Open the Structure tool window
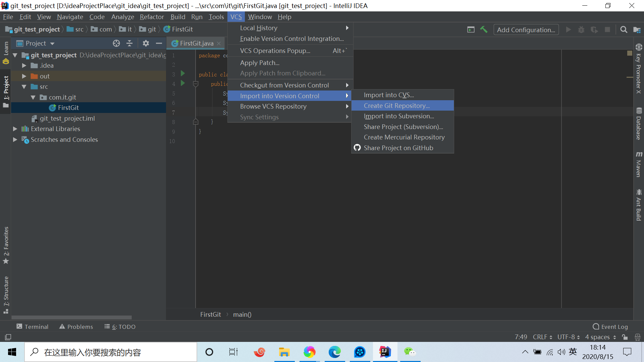 (x=6, y=295)
